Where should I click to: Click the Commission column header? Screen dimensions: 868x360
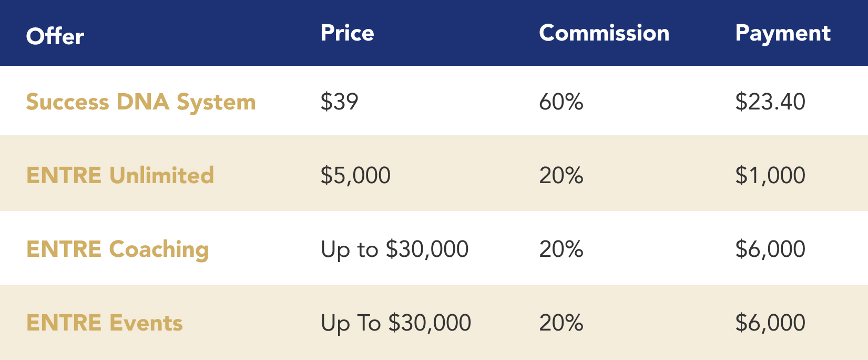tap(604, 33)
